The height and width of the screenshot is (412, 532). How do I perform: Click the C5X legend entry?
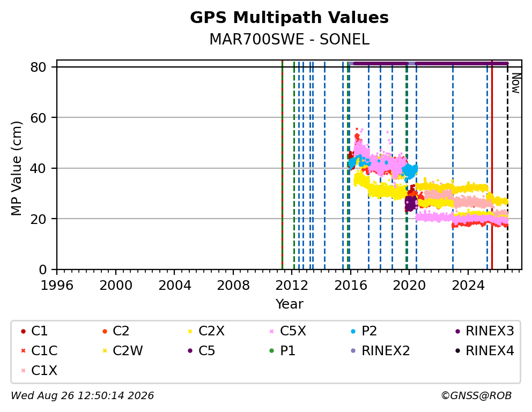pyautogui.click(x=287, y=331)
